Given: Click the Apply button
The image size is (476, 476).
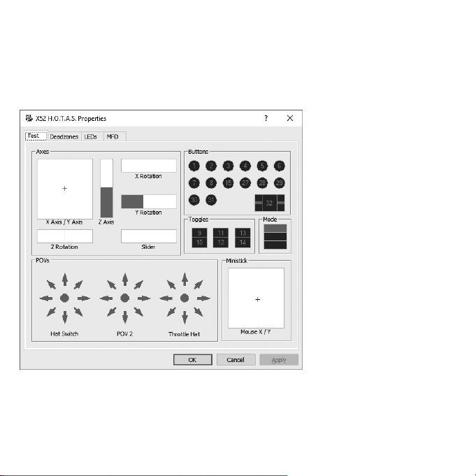Looking at the screenshot, I should point(279,360).
